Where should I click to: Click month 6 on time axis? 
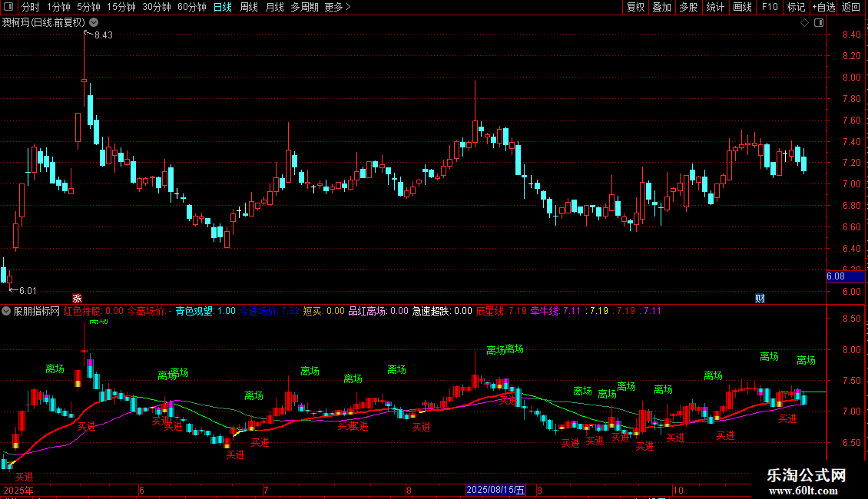(141, 490)
